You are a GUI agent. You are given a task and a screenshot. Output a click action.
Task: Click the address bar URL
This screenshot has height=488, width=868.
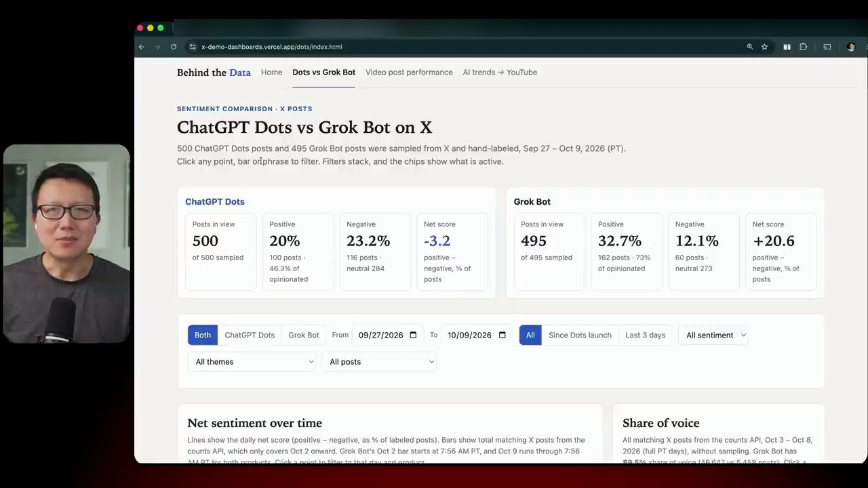point(272,47)
